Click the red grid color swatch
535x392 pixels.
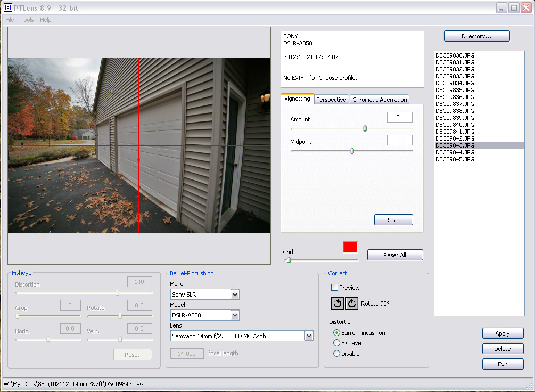point(350,247)
